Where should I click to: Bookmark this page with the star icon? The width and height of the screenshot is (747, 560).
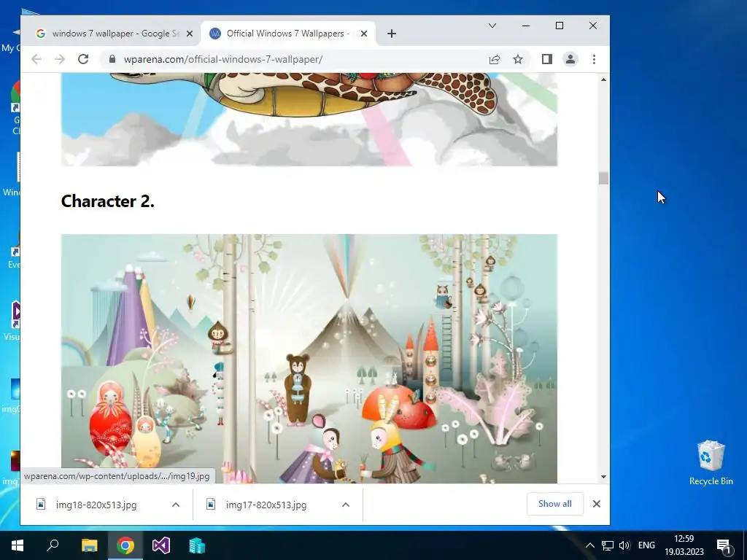coord(518,59)
